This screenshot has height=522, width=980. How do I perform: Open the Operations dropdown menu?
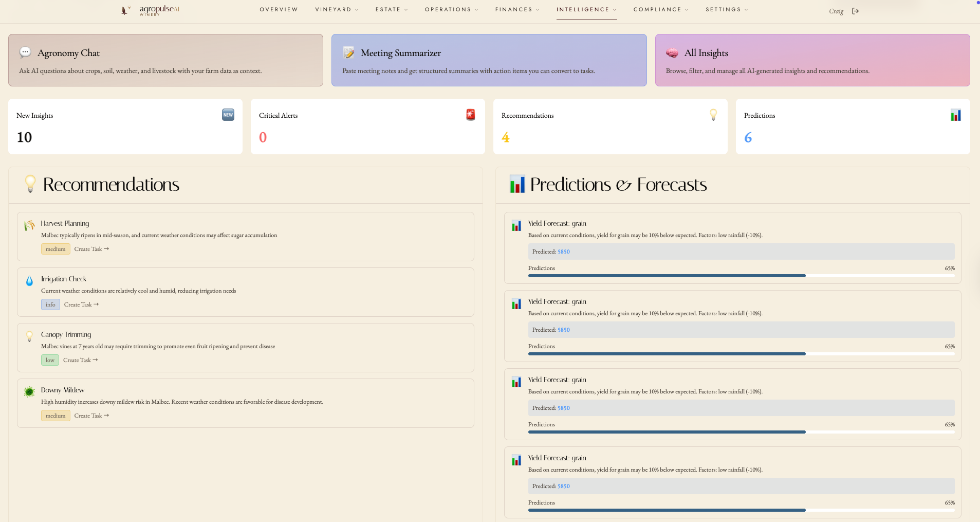click(451, 10)
